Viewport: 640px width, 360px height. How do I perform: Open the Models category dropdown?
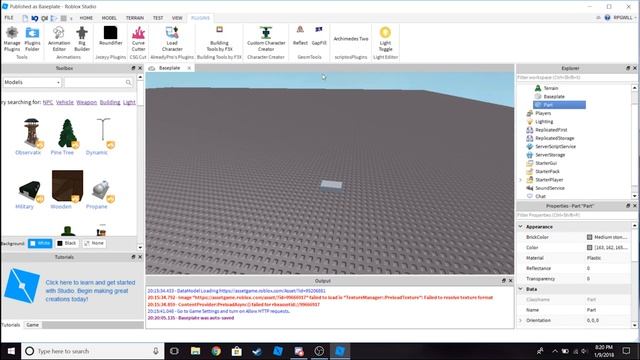click(x=32, y=82)
